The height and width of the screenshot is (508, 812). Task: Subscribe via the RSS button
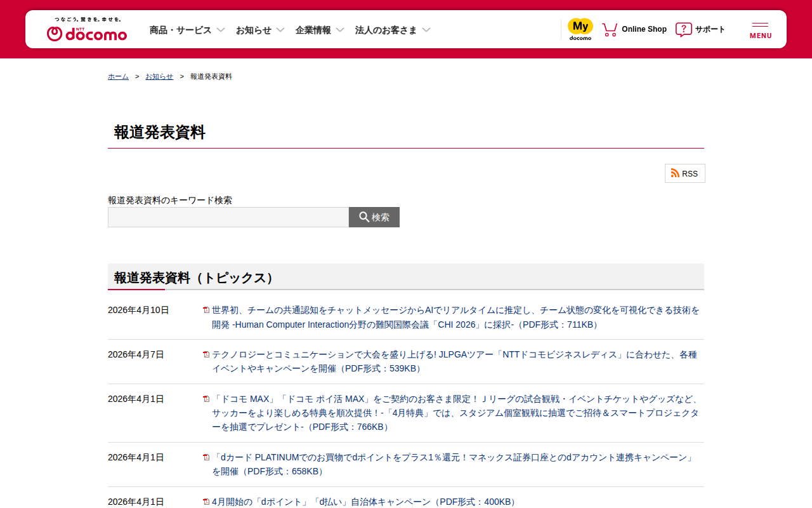pyautogui.click(x=685, y=173)
